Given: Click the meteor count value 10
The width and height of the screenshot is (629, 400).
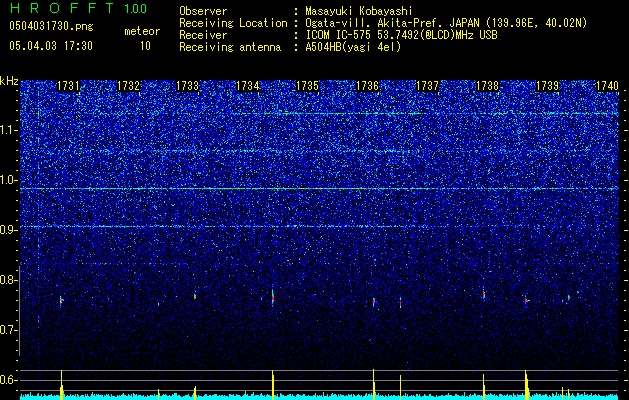Looking at the screenshot, I should pos(145,46).
